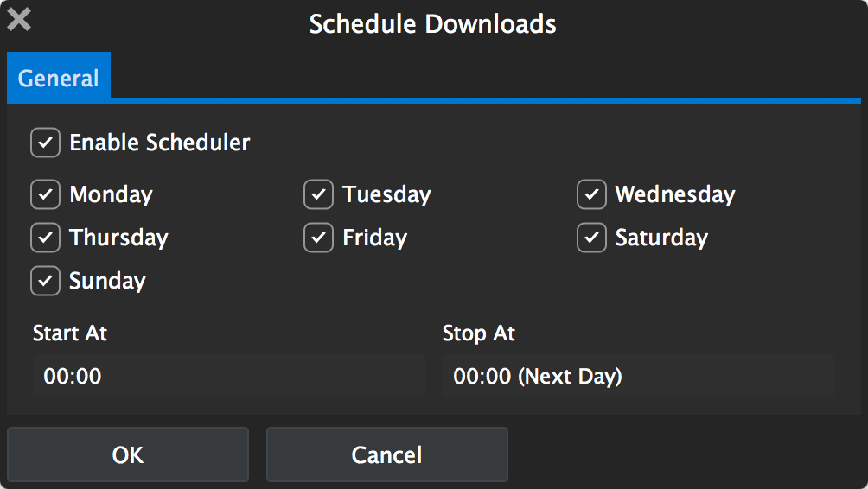This screenshot has width=868, height=489.
Task: Turn off the Saturday checkbox
Action: [591, 238]
